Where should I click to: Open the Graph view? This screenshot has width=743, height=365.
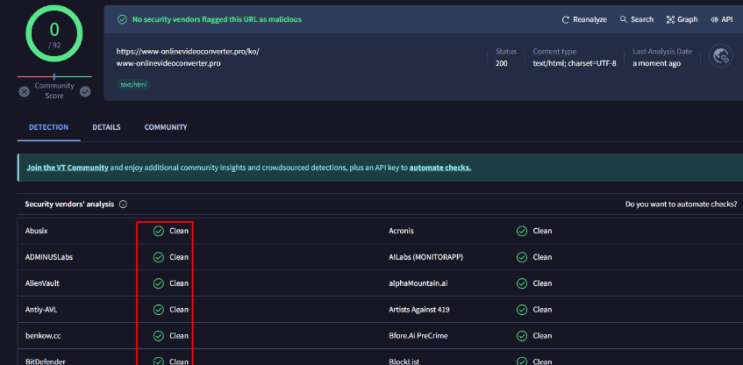682,19
